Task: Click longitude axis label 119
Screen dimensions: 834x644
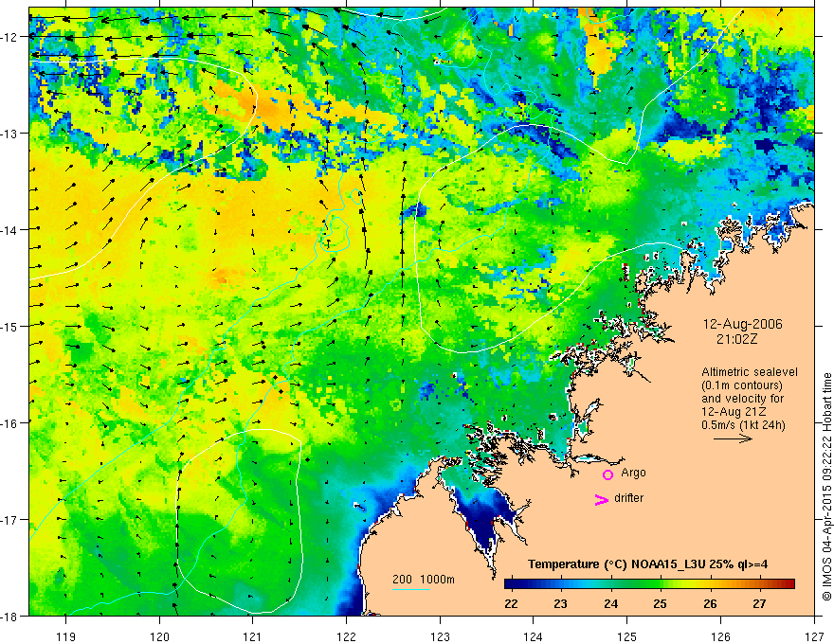Action: (x=65, y=636)
